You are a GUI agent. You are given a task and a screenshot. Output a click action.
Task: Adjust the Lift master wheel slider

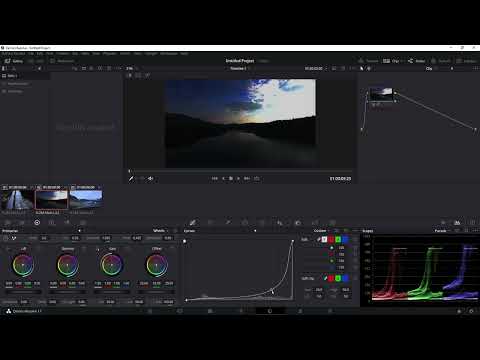[x=23, y=292]
